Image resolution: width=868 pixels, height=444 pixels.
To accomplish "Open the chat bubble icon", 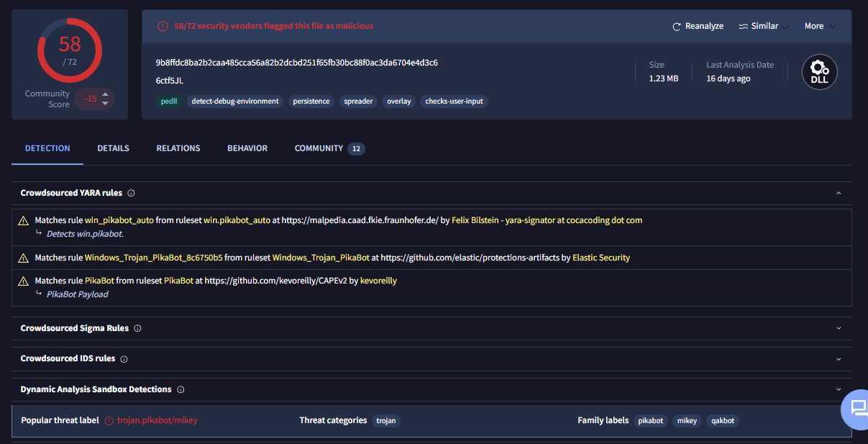I will click(858, 408).
